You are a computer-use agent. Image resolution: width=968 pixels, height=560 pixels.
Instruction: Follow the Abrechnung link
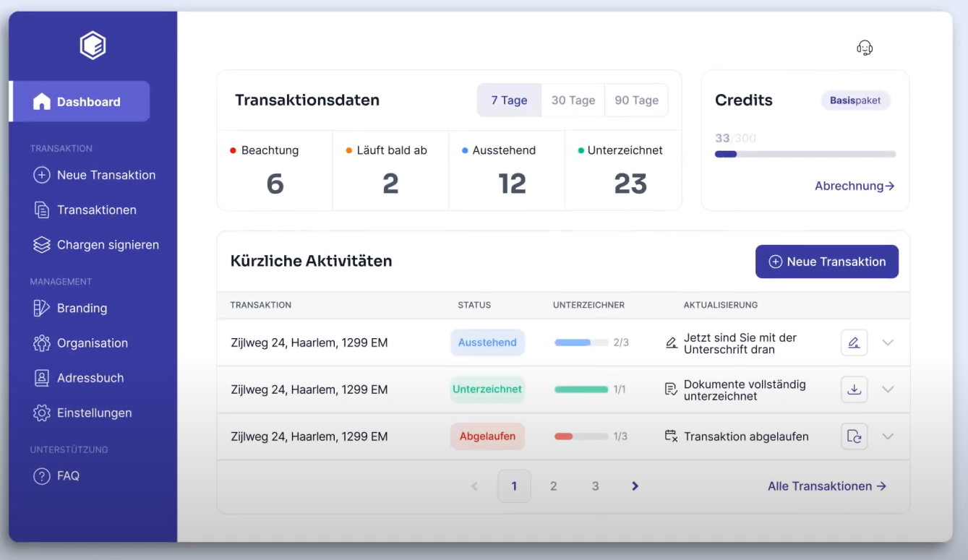(x=855, y=186)
